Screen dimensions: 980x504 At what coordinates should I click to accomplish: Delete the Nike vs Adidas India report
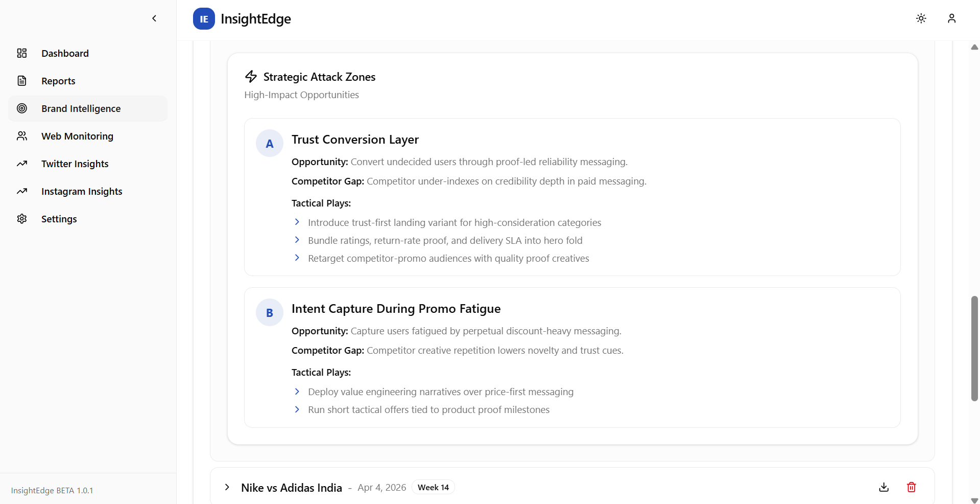click(x=911, y=487)
